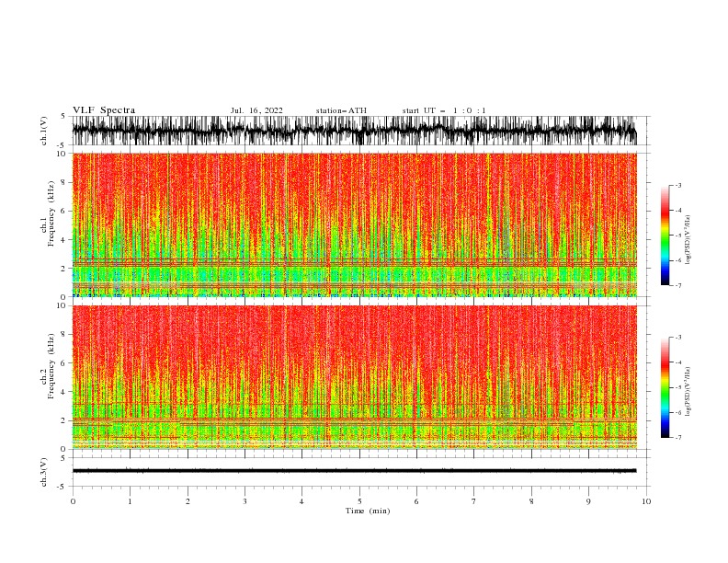The height and width of the screenshot is (563, 728).
Task: Click the 'station=ATH' label
Action: click(x=341, y=110)
